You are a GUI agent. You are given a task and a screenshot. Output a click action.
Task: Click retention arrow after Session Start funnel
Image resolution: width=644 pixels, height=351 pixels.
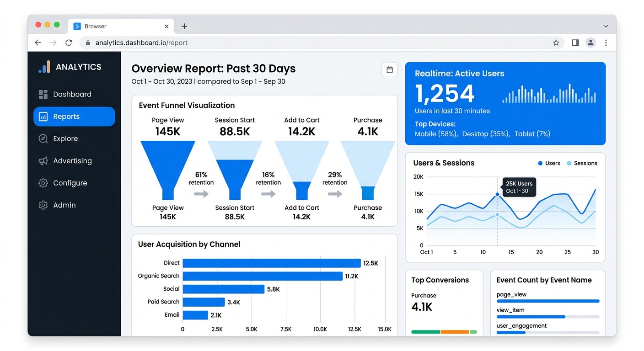(268, 194)
